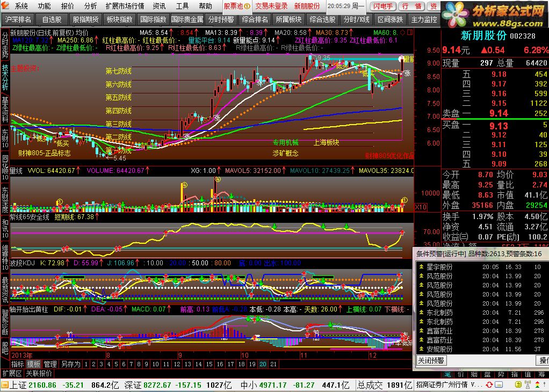Open the 细 detail tab
The width and height of the screenshot is (549, 392).
(474, 374)
